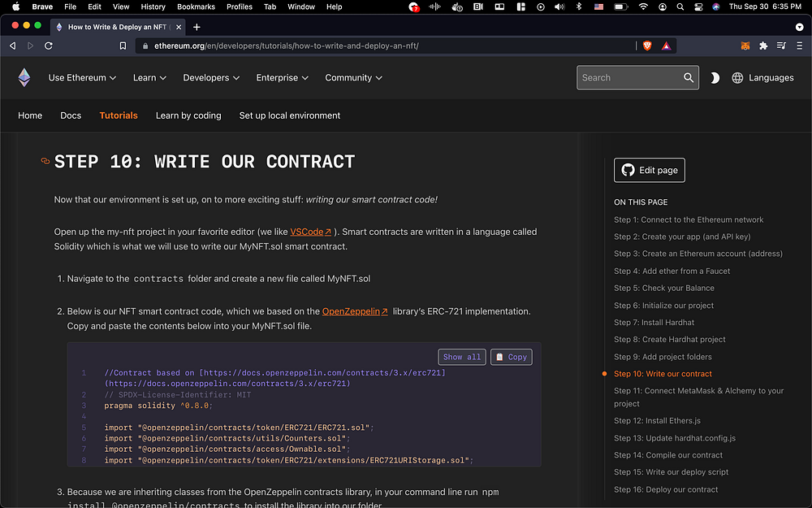Open the Bookmarks menu
The image size is (812, 508).
tap(196, 7)
